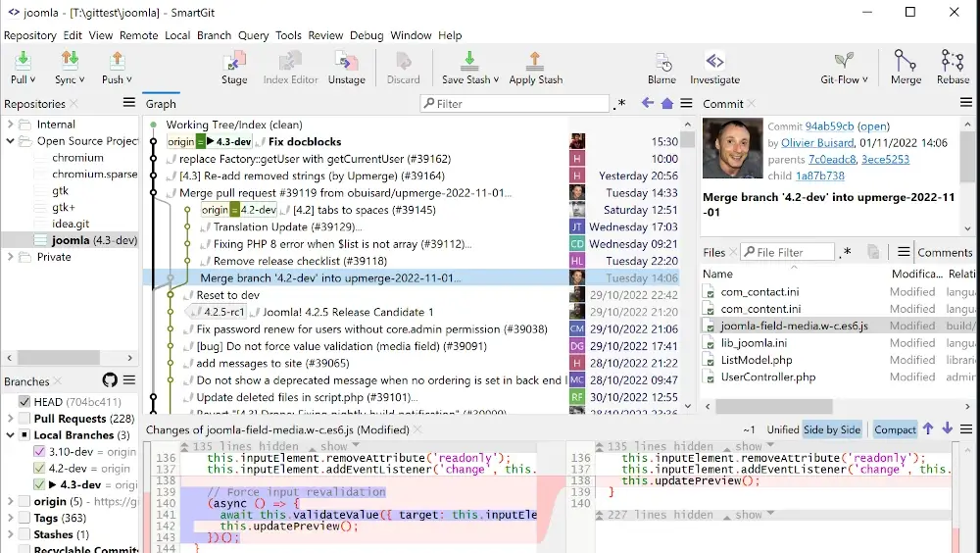Image resolution: width=980 pixels, height=553 pixels.
Task: Enable the Tags (363) checkbox
Action: click(25, 518)
